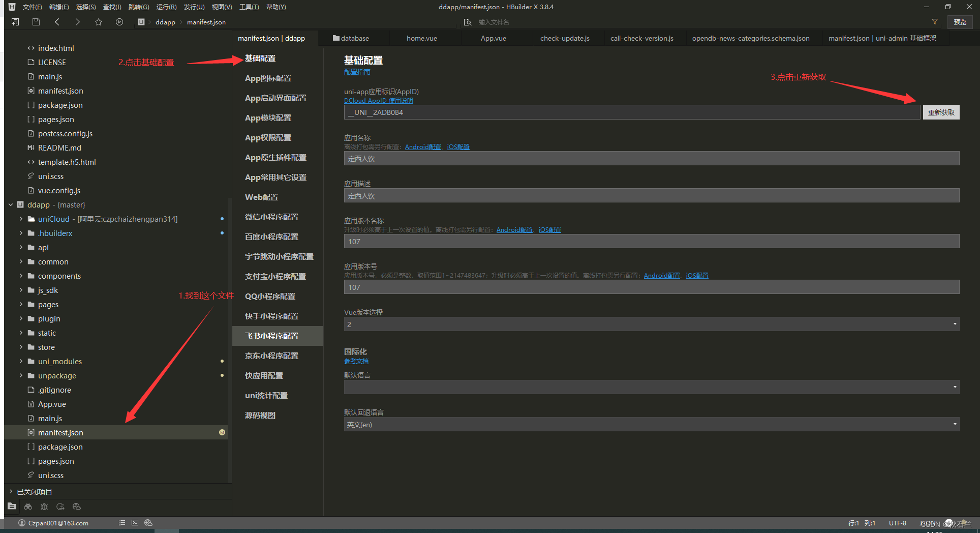
Task: Click the uniCloud icon next to the sync icon
Action: (x=77, y=507)
